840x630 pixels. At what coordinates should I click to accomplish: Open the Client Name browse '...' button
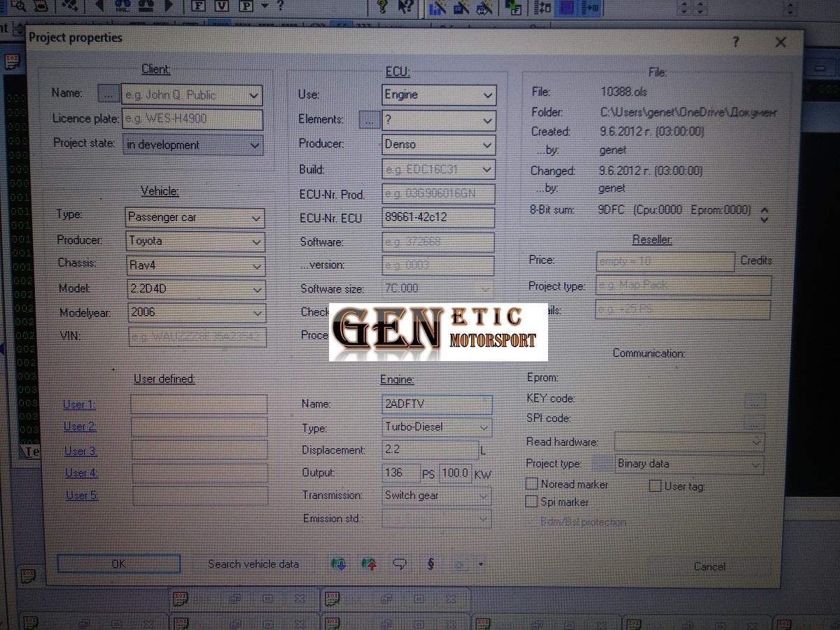[108, 93]
